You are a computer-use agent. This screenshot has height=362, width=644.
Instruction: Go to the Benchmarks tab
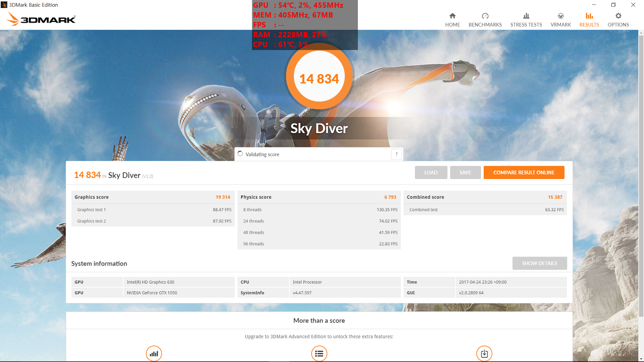click(485, 20)
